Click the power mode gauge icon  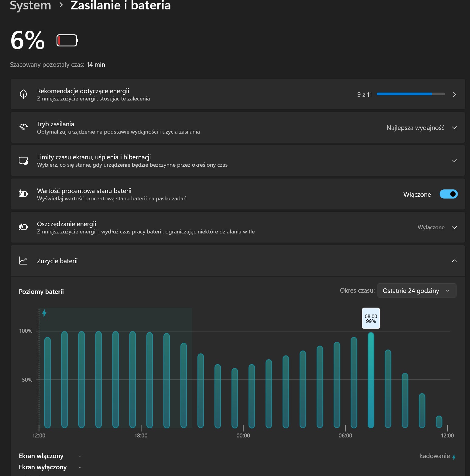23,127
